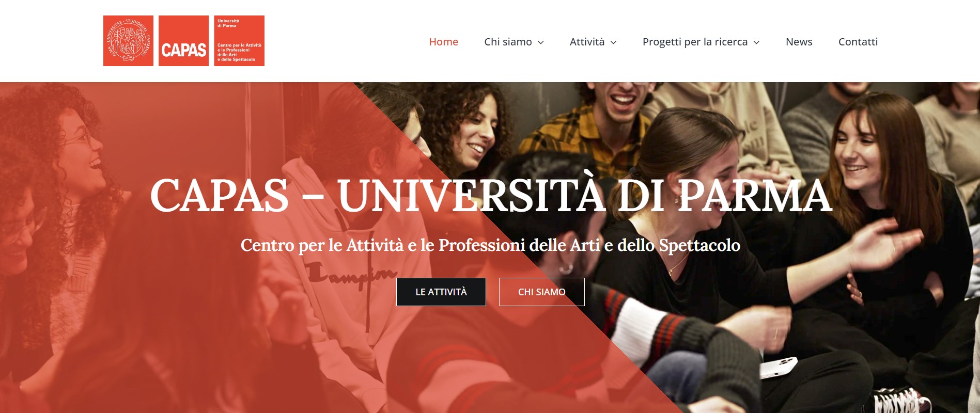The width and height of the screenshot is (980, 413).
Task: Expand the Chi siamo dropdown chevron
Action: (x=541, y=42)
